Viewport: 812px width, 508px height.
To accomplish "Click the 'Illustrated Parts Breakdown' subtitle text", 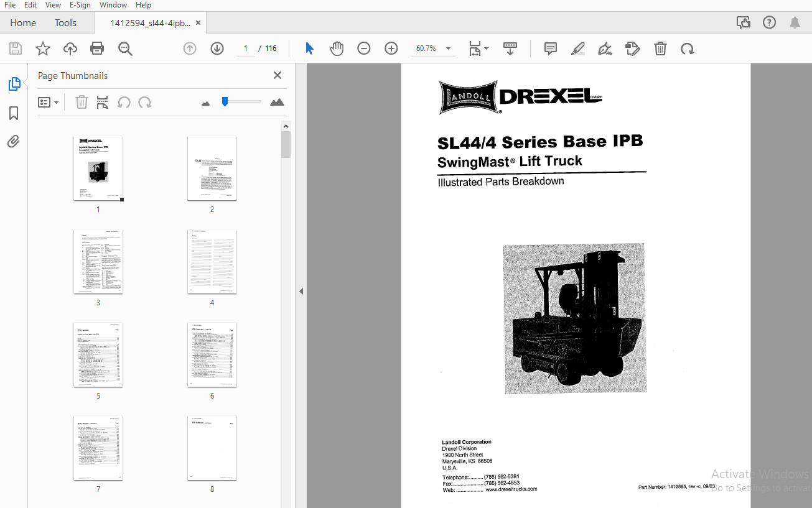I will coord(501,182).
